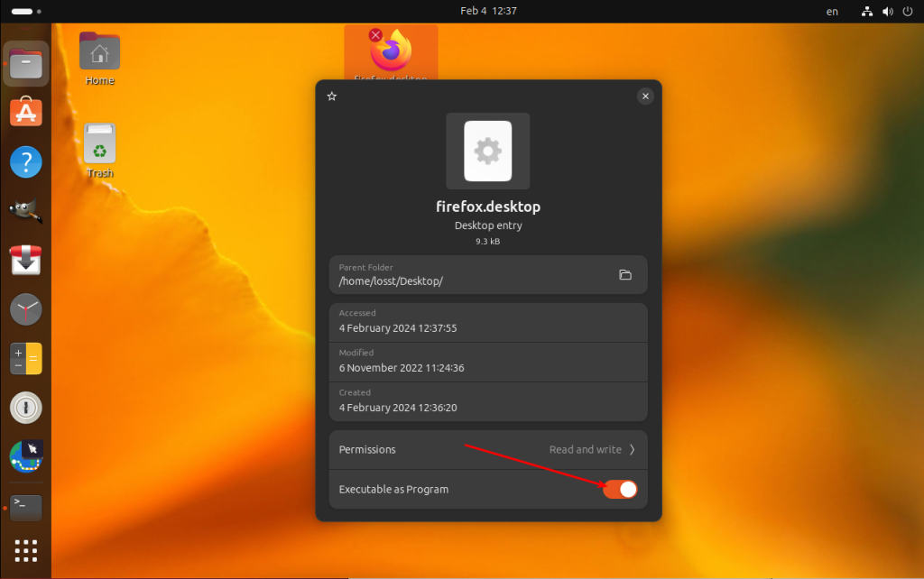This screenshot has height=579, width=924.
Task: Open parent folder via folder icon
Action: tap(625, 274)
